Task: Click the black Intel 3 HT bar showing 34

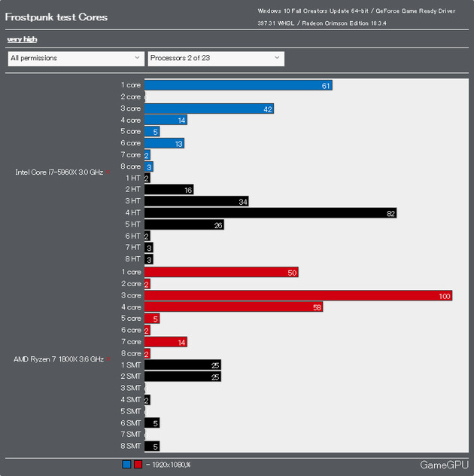Action: pyautogui.click(x=196, y=202)
